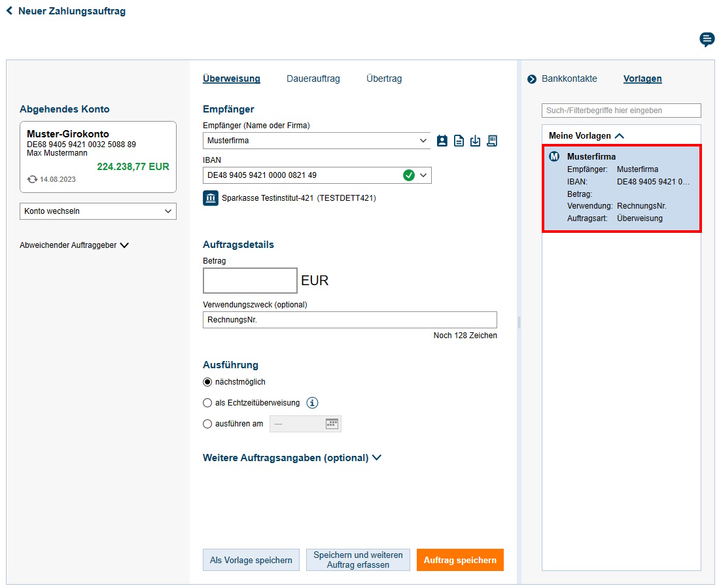Viewport: 719px width, 588px height.
Task: Expand Weitere Auftragsangaben (optional)
Action: (292, 458)
